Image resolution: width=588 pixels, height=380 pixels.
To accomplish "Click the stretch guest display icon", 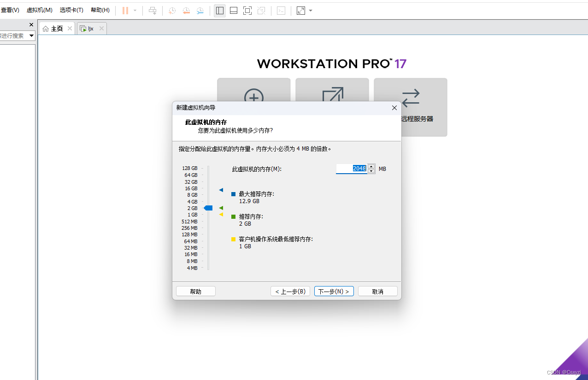I will pos(301,10).
